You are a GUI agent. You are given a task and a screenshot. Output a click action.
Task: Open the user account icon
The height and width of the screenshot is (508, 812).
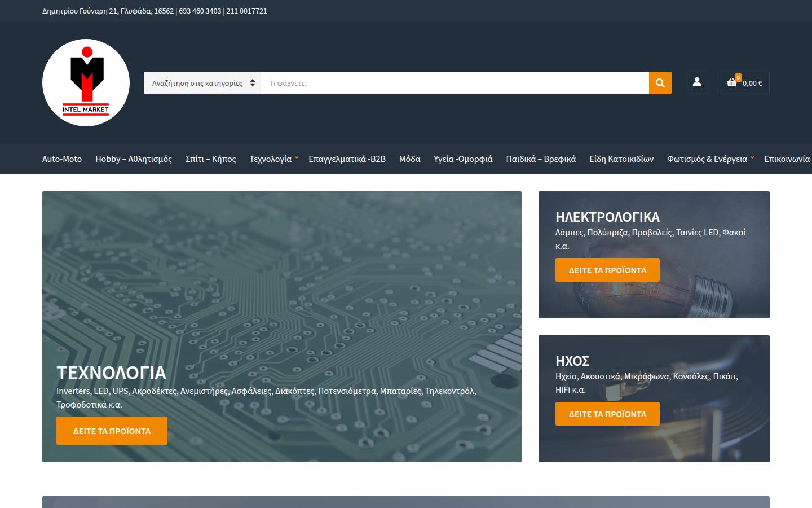click(697, 82)
